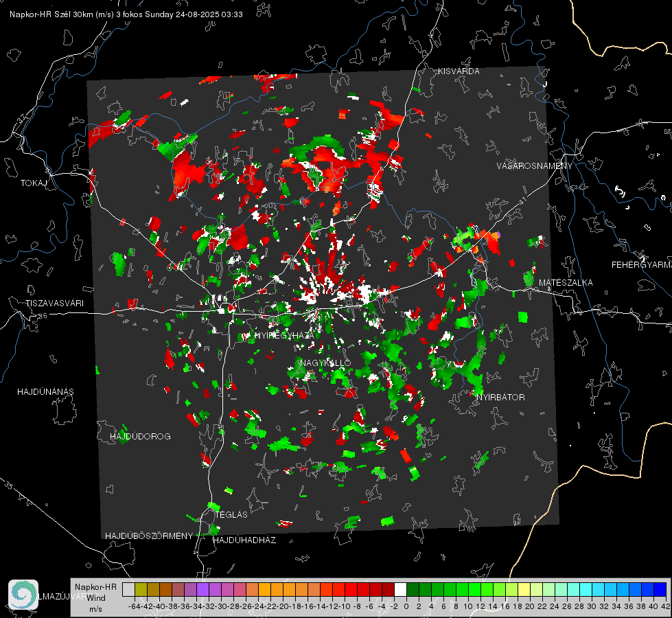Image resolution: width=672 pixels, height=618 pixels.
Task: Select the -64 value on the legend scale
Action: click(135, 606)
